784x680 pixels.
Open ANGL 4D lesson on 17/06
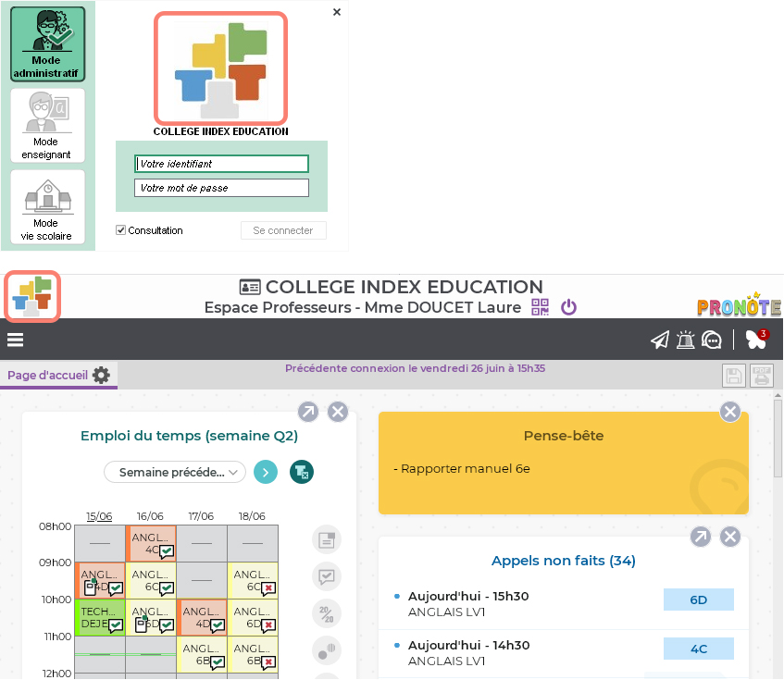202,617
